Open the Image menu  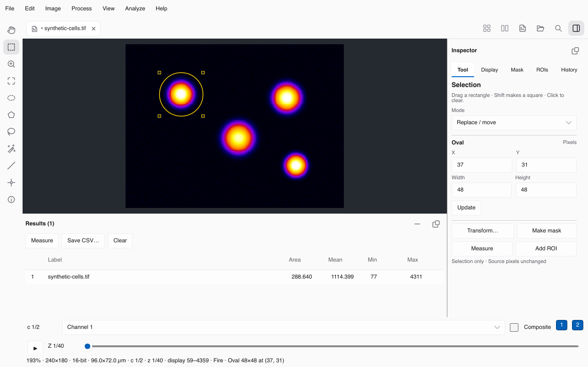coord(53,8)
